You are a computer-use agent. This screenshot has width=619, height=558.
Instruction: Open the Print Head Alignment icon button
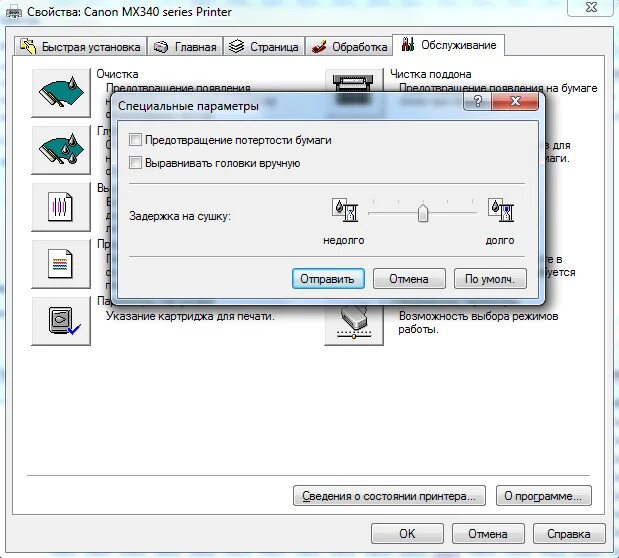pyautogui.click(x=61, y=207)
